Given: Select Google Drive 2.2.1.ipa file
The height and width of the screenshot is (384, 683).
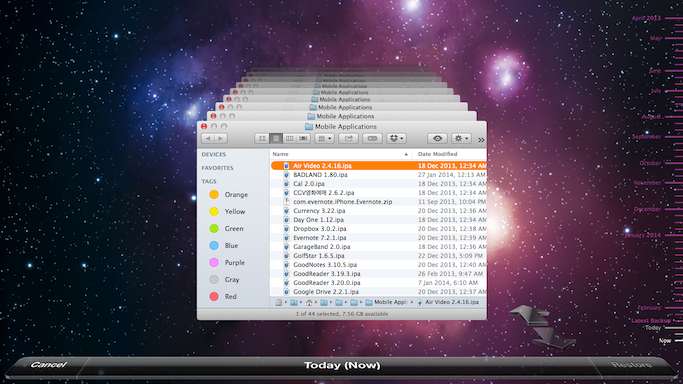Looking at the screenshot, I should coord(379,292).
